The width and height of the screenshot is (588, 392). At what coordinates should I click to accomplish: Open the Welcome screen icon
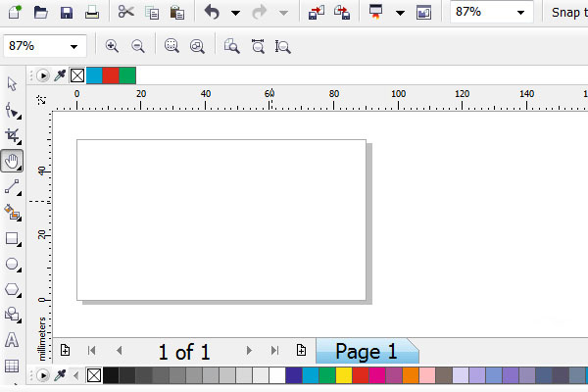click(x=423, y=13)
